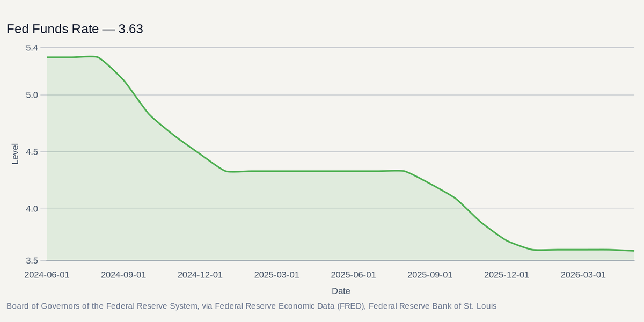Click the x-axis tick '2026-03-01'
This screenshot has height=322, width=644.
coord(583,275)
